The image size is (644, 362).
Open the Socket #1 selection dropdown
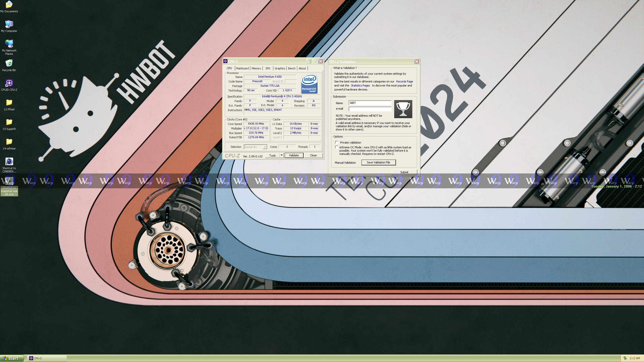pyautogui.click(x=255, y=147)
